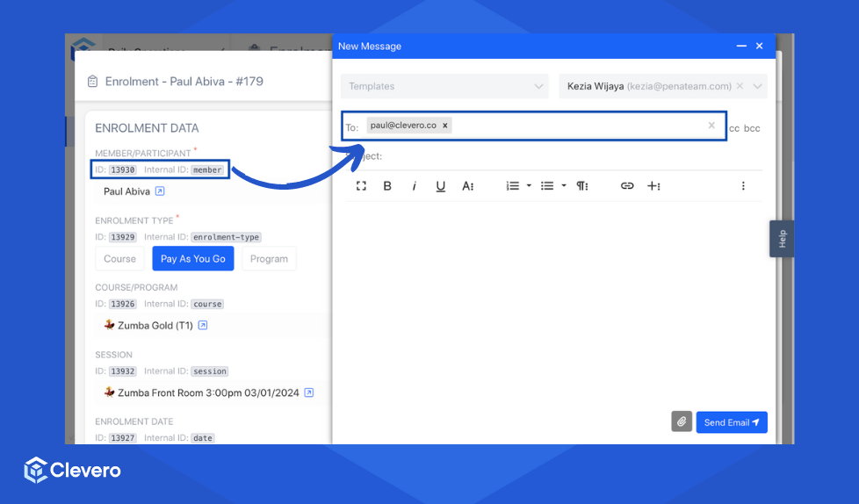Minimize the New Message window
The height and width of the screenshot is (504, 859).
click(x=741, y=46)
